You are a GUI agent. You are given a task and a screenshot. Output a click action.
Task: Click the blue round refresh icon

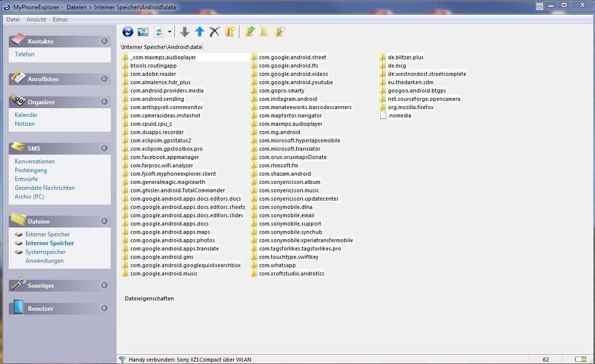128,32
